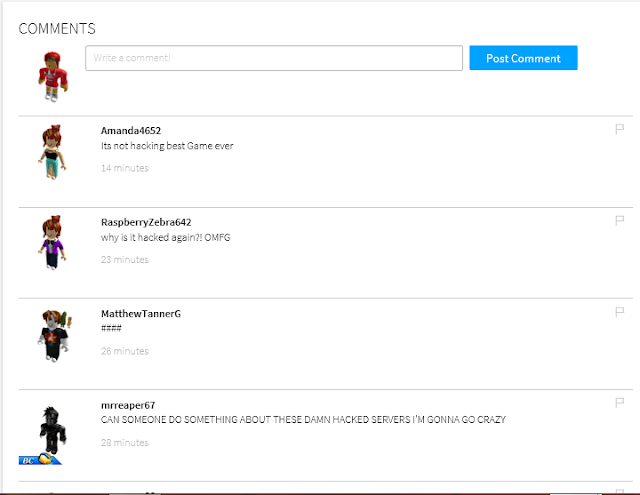The image size is (640, 495).
Task: Click the comment text 'Its not hacking best Game ever'
Action: click(x=167, y=146)
